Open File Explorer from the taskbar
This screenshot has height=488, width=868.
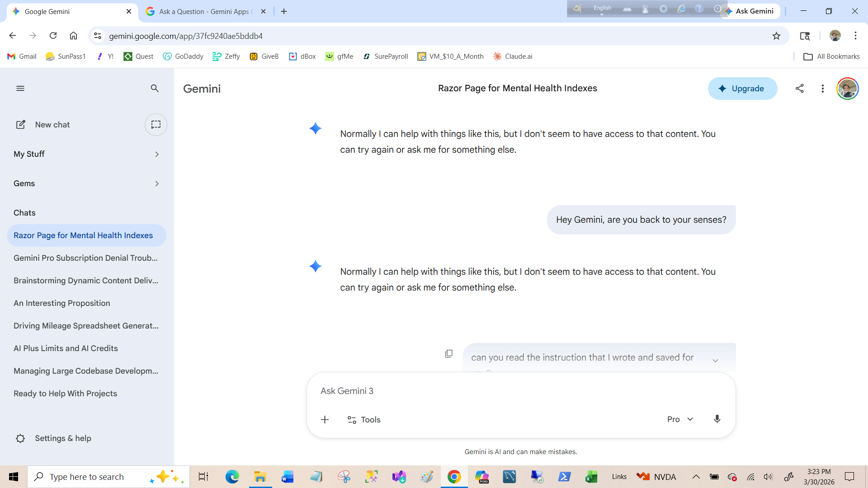(x=260, y=477)
